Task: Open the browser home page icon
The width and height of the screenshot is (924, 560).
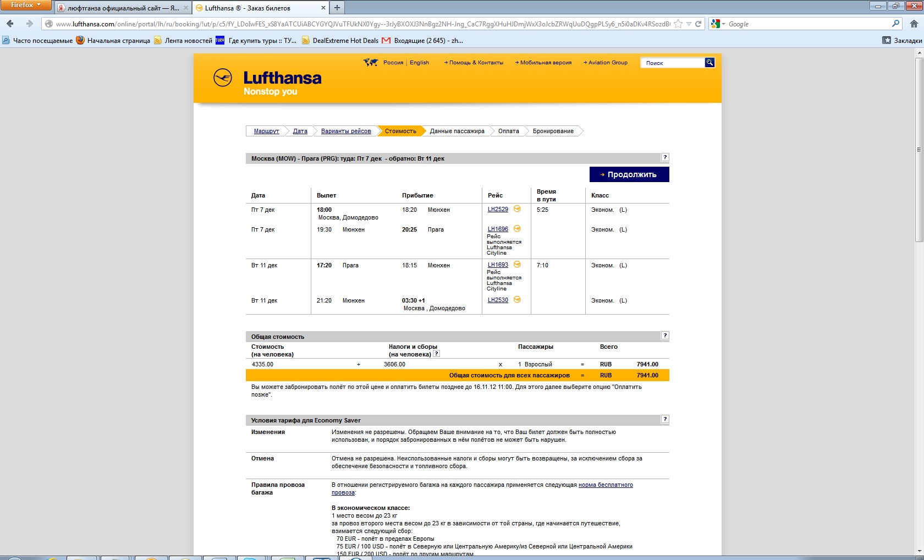Action: pos(914,24)
